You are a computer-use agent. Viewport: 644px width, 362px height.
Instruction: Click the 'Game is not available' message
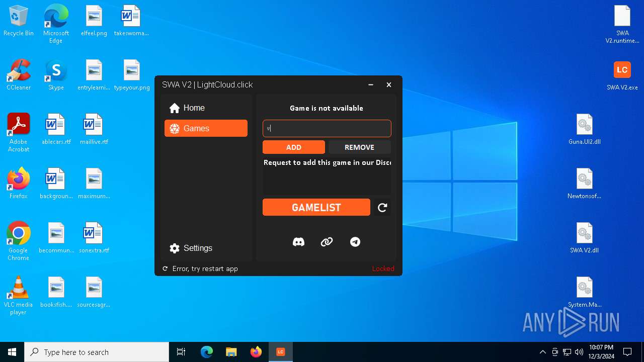[327, 108]
